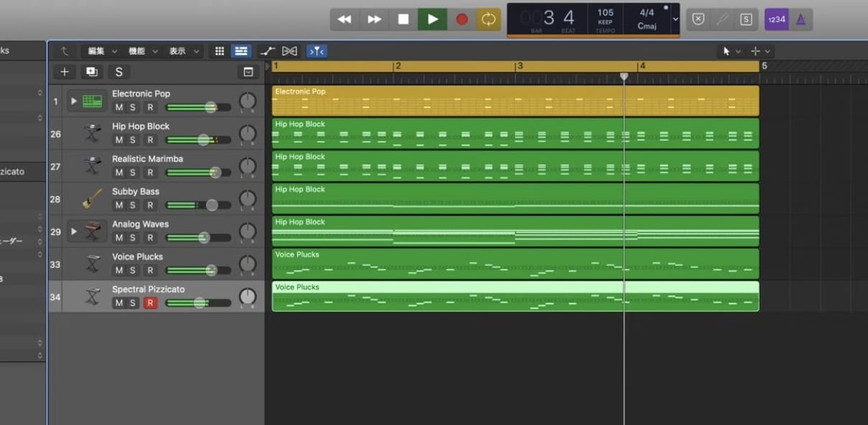Toggle the yellow Cycle loop button
This screenshot has width=868, height=425.
click(488, 19)
